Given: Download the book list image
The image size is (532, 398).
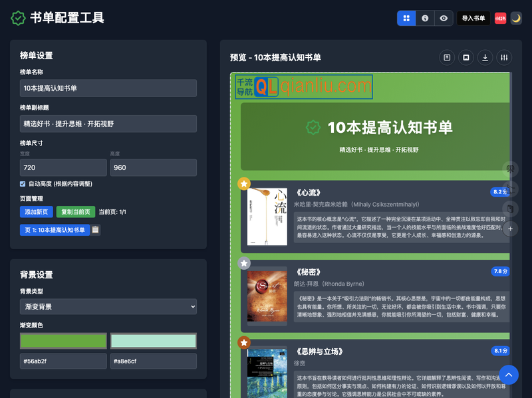Looking at the screenshot, I should pyautogui.click(x=485, y=58).
